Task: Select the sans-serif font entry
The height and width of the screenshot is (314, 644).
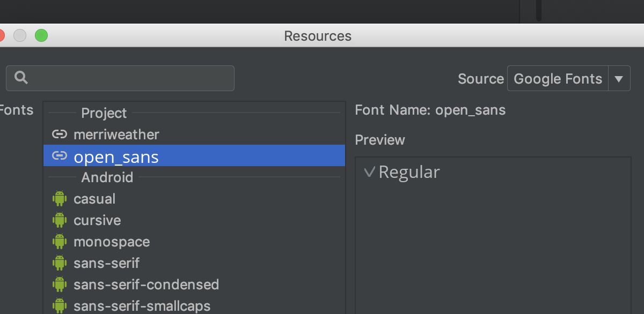Action: (x=194, y=263)
